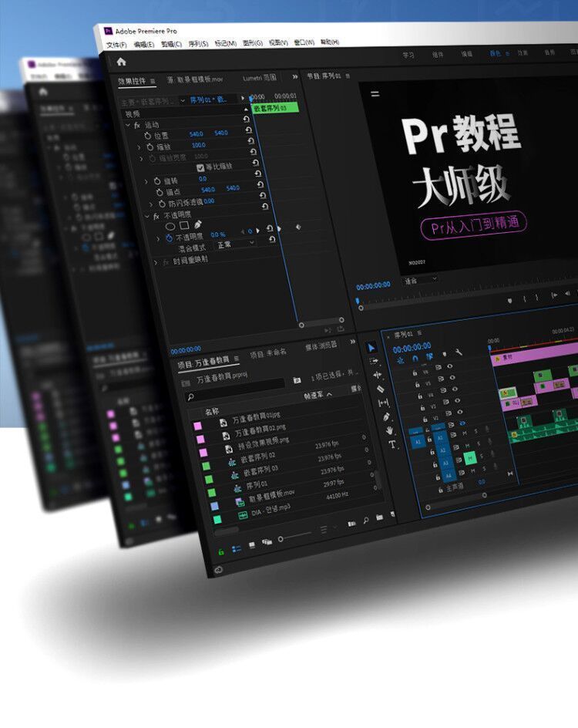Toggle the blue 不透明度 animation stopwatch

[x=170, y=238]
